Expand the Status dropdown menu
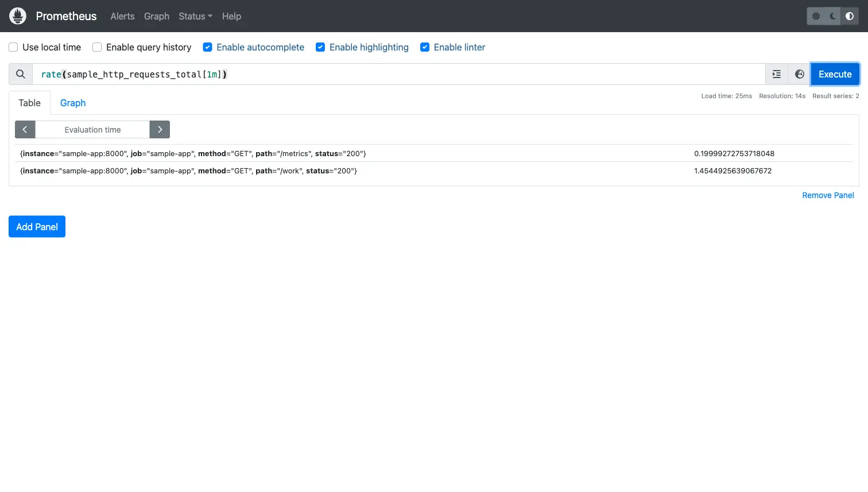Screen dimensions: 868x492 tap(195, 16)
